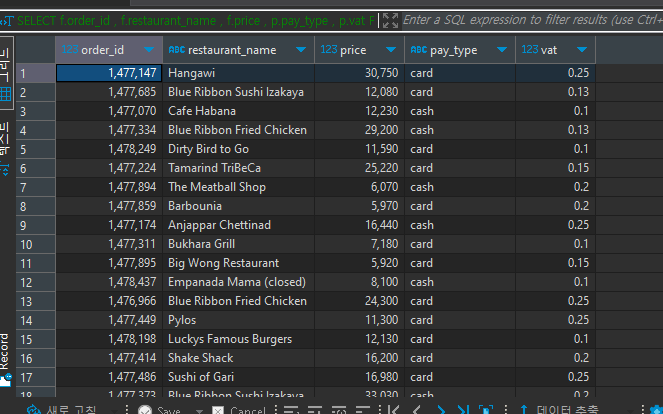Select the order_id cell 1,478,249
Screen dimensions: 663x414
(x=109, y=149)
